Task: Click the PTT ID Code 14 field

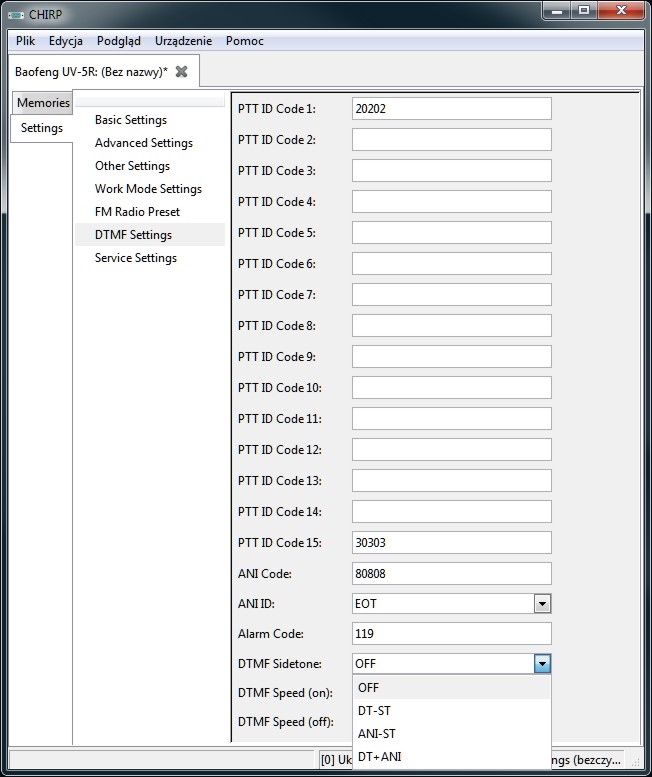Action: click(x=451, y=511)
